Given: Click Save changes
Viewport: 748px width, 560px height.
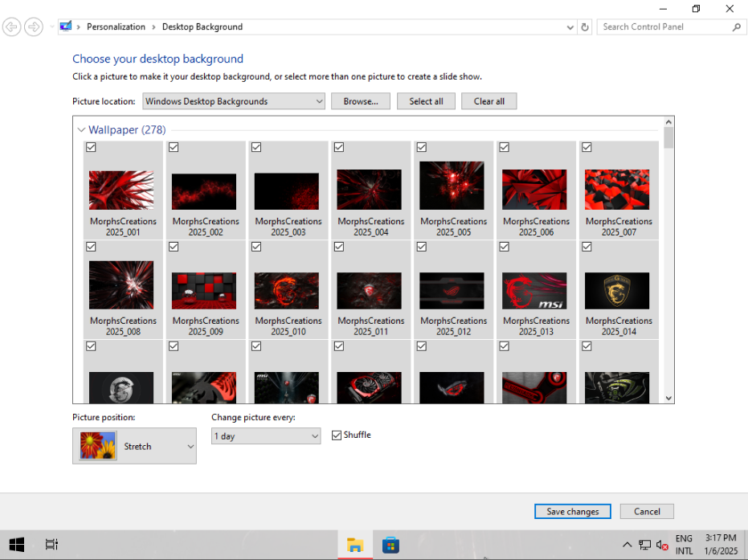Looking at the screenshot, I should click(572, 511).
